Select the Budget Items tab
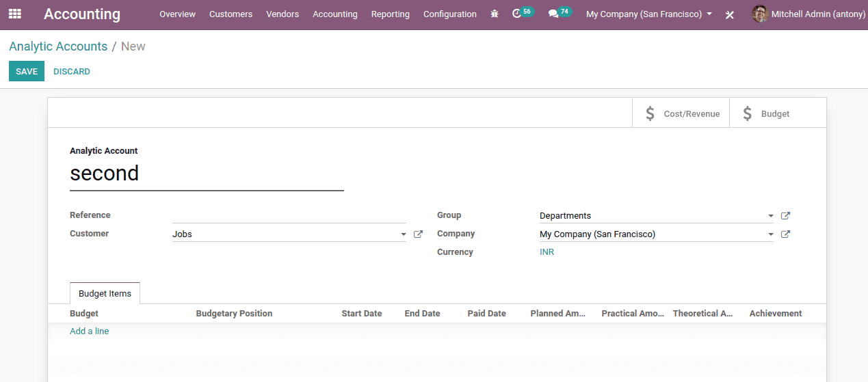 (x=105, y=293)
